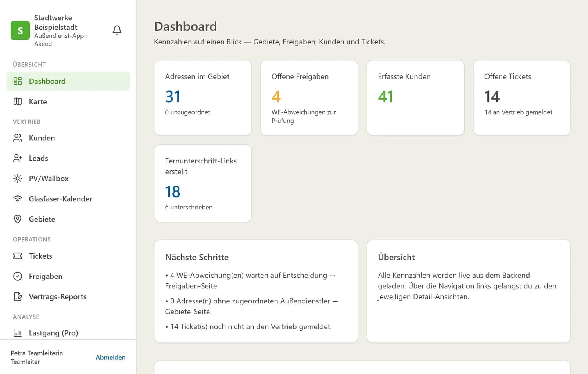Go to the Karte page
Image resolution: width=588 pixels, height=374 pixels.
click(x=68, y=101)
